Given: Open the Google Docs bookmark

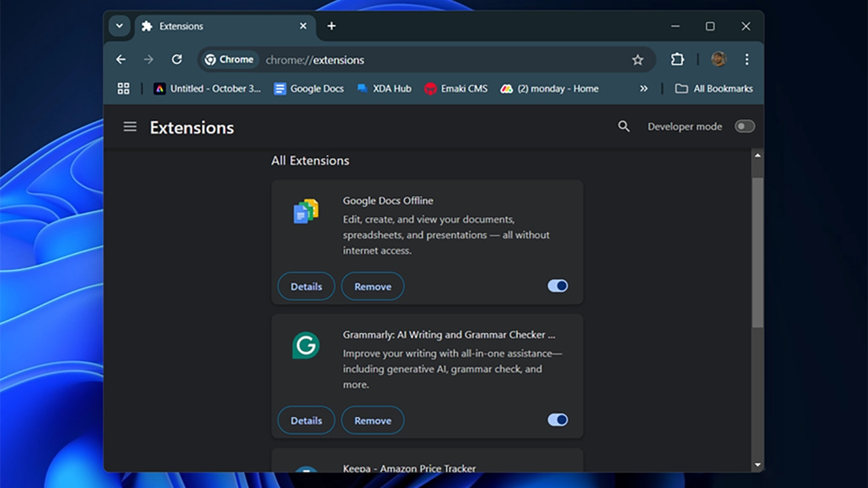Looking at the screenshot, I should point(309,89).
